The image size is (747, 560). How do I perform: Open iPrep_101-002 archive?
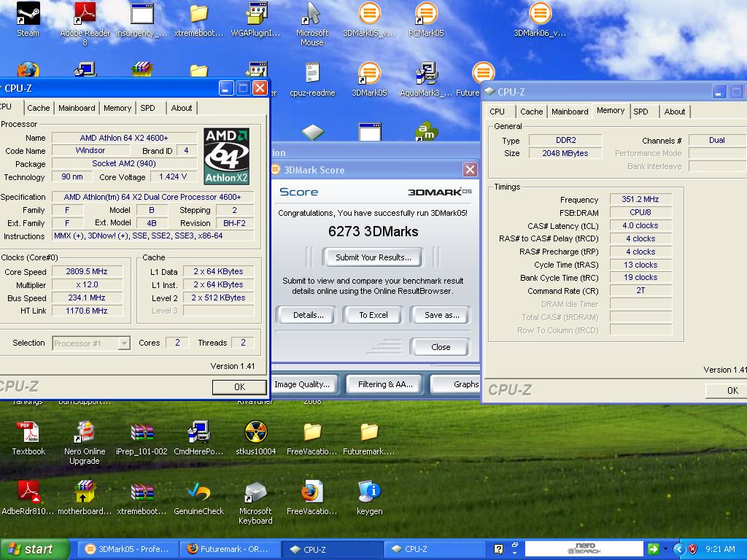[x=142, y=438]
